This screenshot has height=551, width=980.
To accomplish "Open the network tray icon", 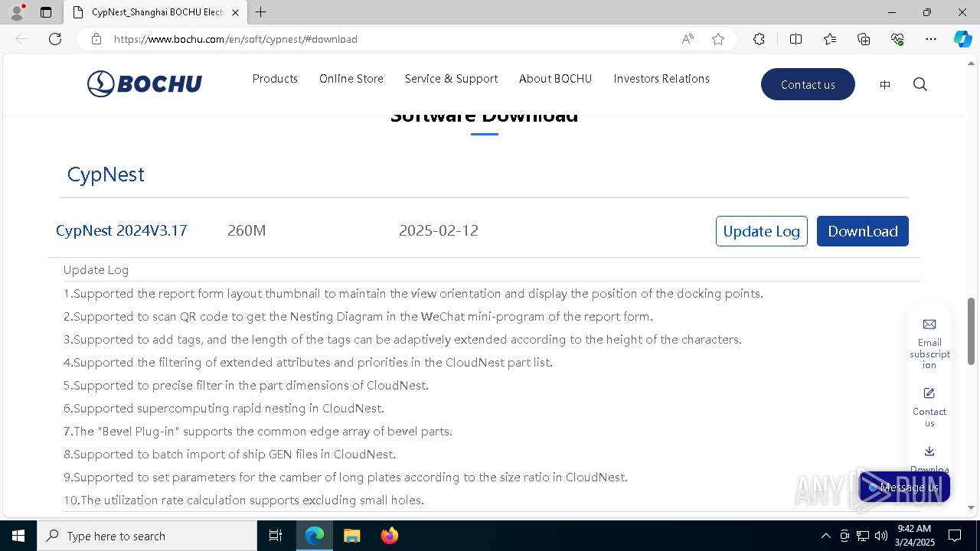I will pyautogui.click(x=863, y=536).
